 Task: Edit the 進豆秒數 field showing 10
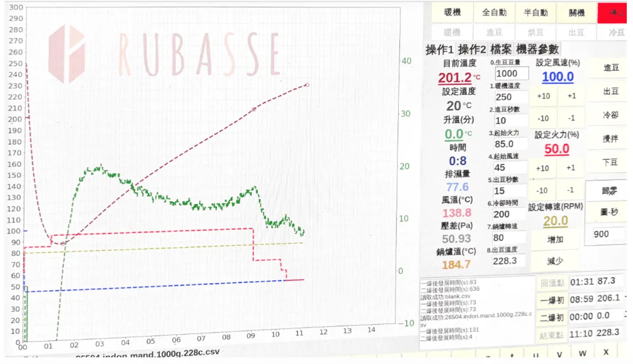[511, 120]
